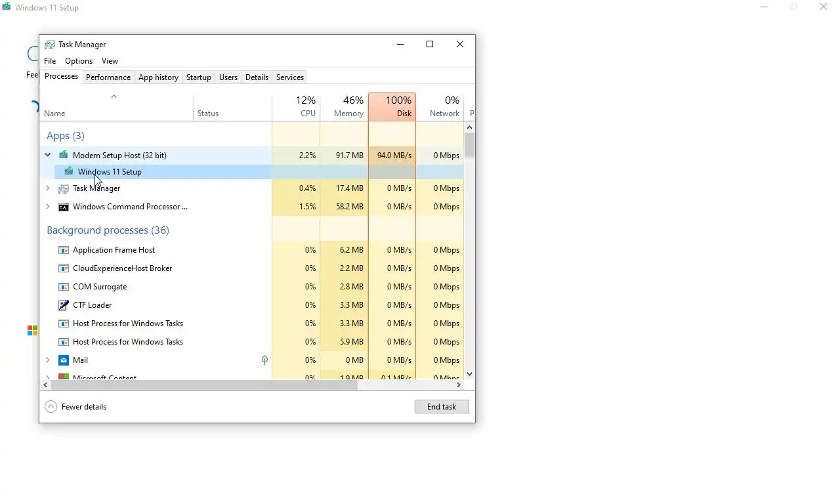The height and width of the screenshot is (504, 840).
Task: Switch to the Startup tab
Action: pyautogui.click(x=199, y=77)
